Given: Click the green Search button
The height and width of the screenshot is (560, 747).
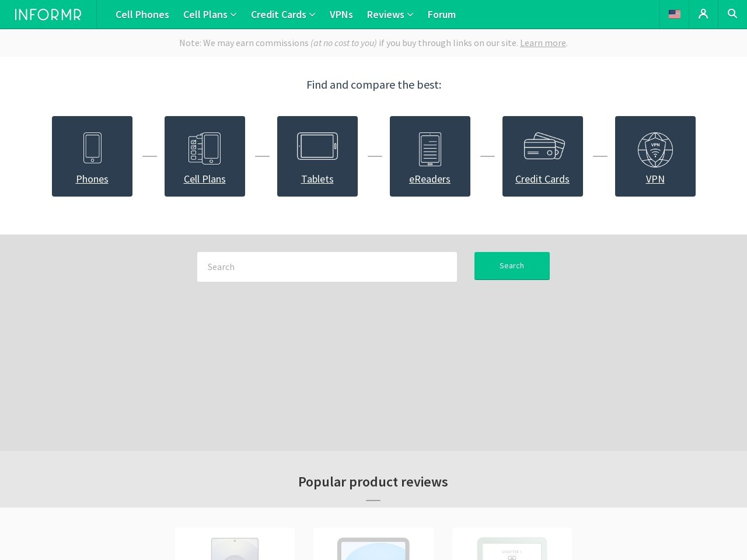Looking at the screenshot, I should tap(512, 266).
